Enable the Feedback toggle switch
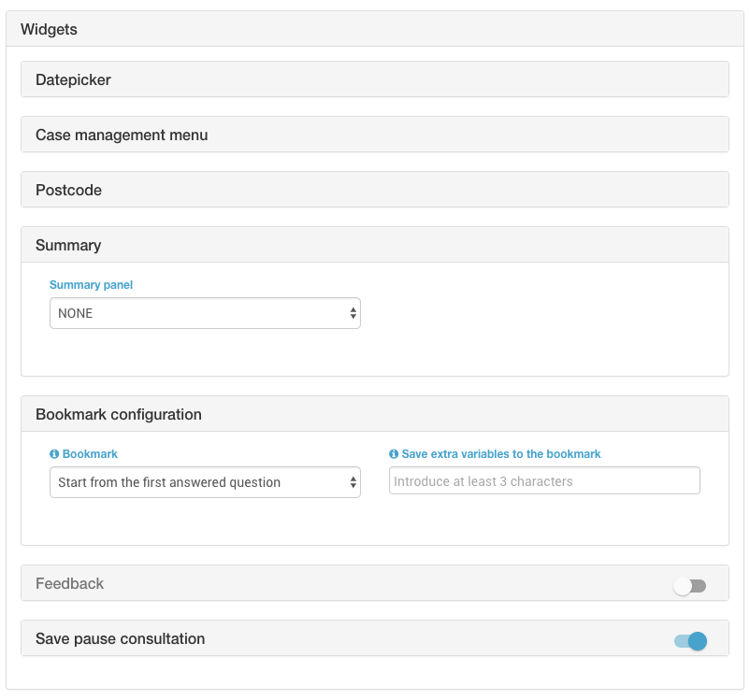 pyautogui.click(x=690, y=586)
